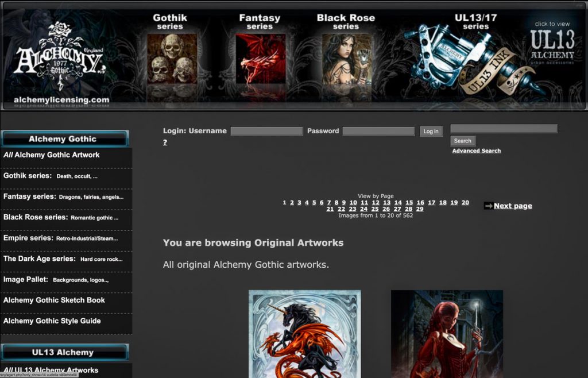Click the Log in button

431,131
